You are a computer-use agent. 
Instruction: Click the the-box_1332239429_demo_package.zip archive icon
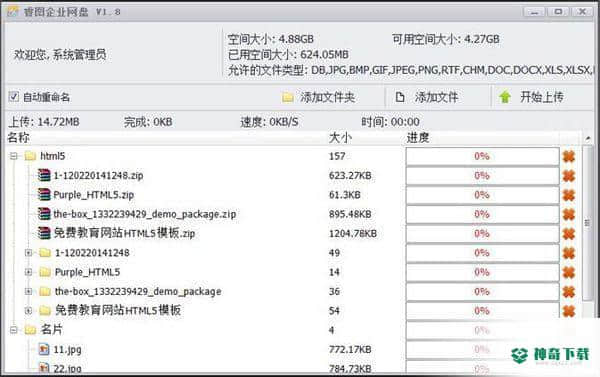pos(44,214)
